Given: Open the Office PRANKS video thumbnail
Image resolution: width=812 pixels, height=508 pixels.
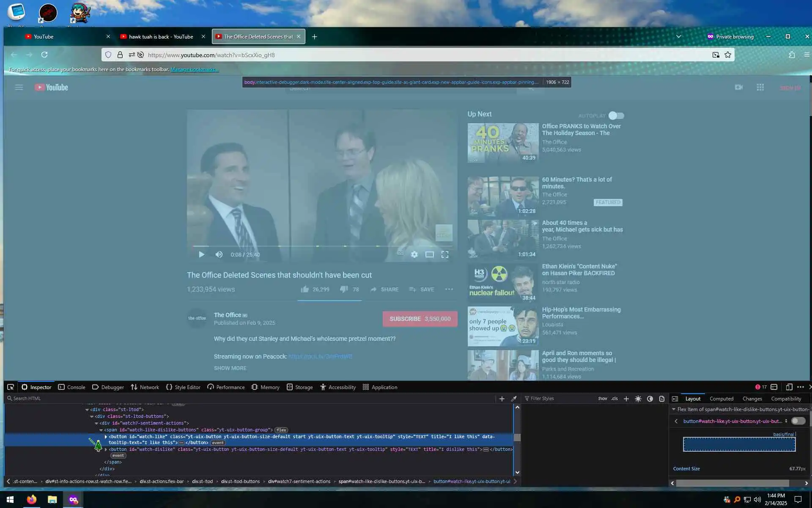Looking at the screenshot, I should coord(503,143).
